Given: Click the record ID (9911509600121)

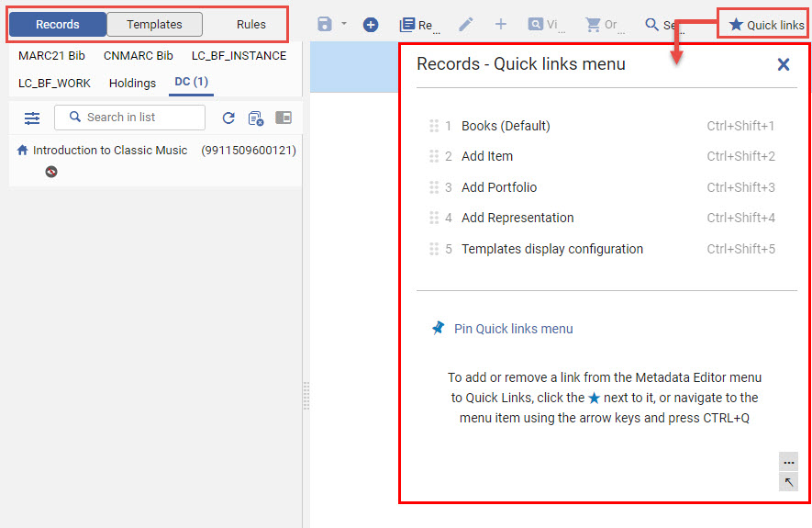Looking at the screenshot, I should click(x=249, y=151).
